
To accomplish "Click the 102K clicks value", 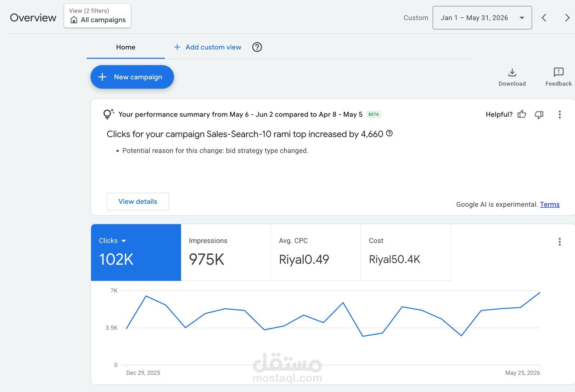I will pos(116,259).
